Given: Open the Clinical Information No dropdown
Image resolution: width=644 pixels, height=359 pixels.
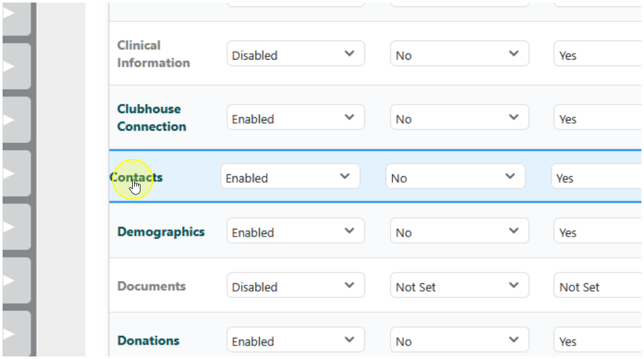Looking at the screenshot, I should [x=459, y=54].
